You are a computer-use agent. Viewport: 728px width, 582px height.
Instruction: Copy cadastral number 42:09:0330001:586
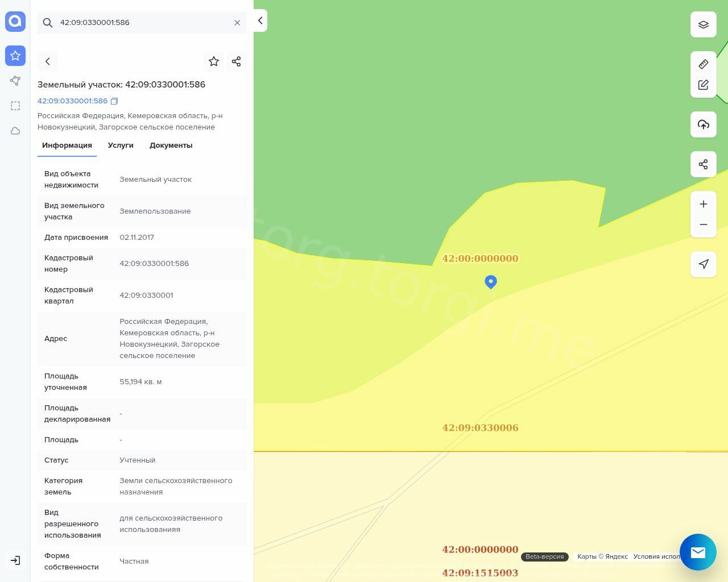(114, 101)
